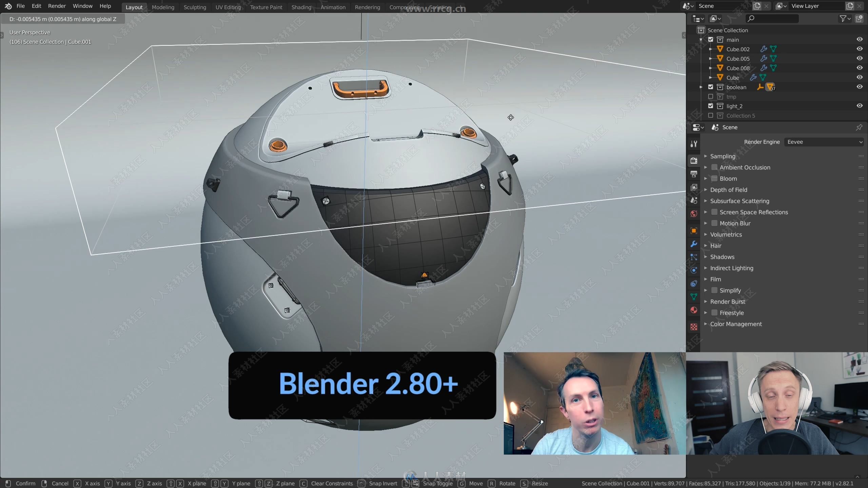
Task: Open the Object Data mesh properties tab
Action: [694, 297]
